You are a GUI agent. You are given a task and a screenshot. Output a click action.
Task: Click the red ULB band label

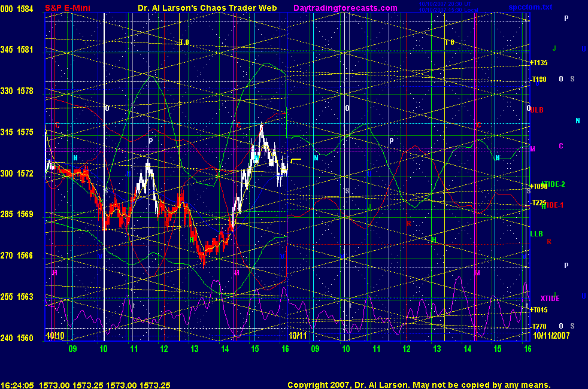tap(537, 110)
